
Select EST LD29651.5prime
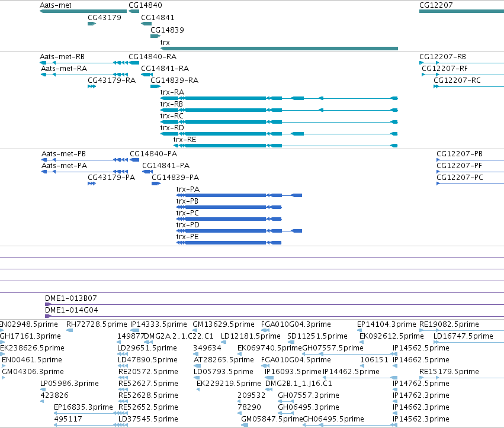[147, 348]
